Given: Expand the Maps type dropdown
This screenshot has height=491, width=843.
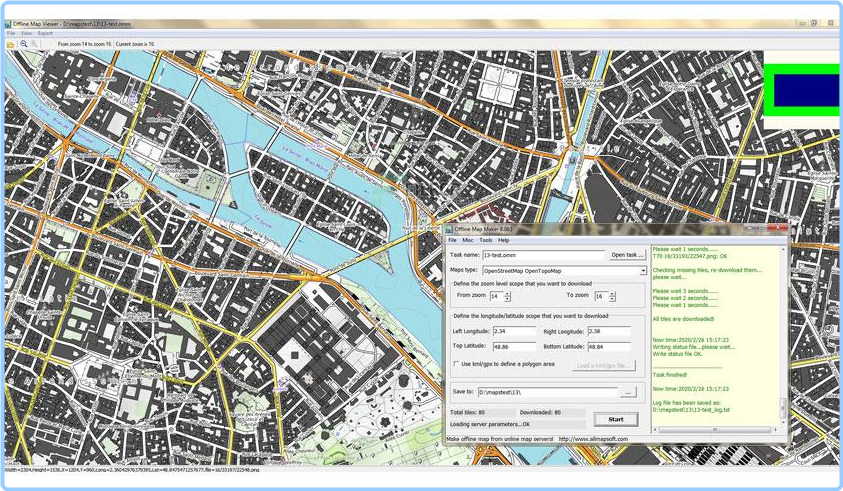Looking at the screenshot, I should coord(642,271).
